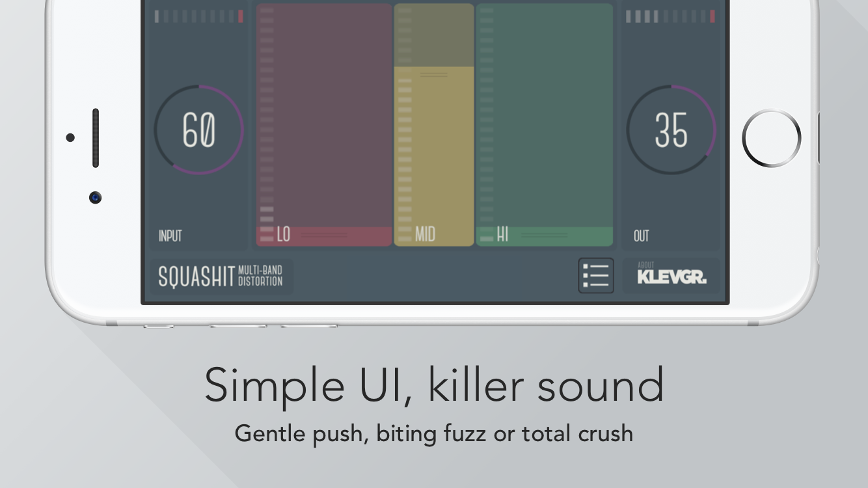This screenshot has height=488, width=868.
Task: Click the HI band label
Action: click(x=502, y=235)
